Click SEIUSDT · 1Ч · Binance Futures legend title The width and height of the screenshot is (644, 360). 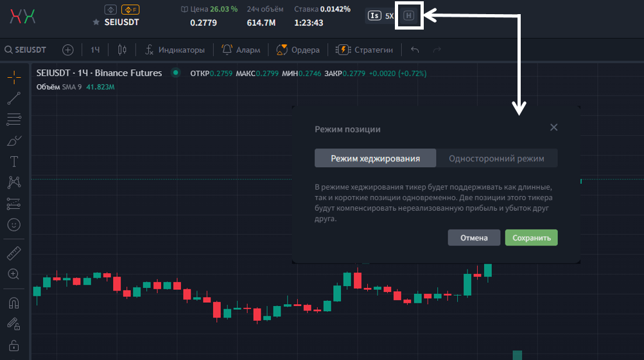click(x=99, y=73)
